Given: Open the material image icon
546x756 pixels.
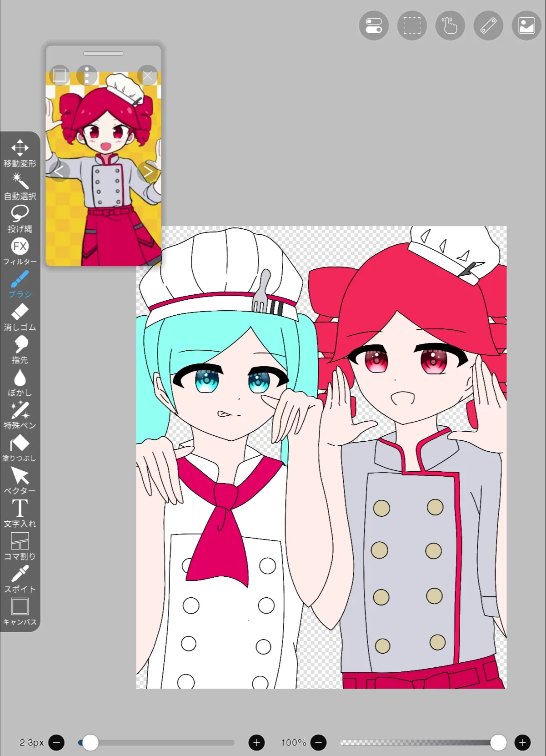Looking at the screenshot, I should pos(526,25).
